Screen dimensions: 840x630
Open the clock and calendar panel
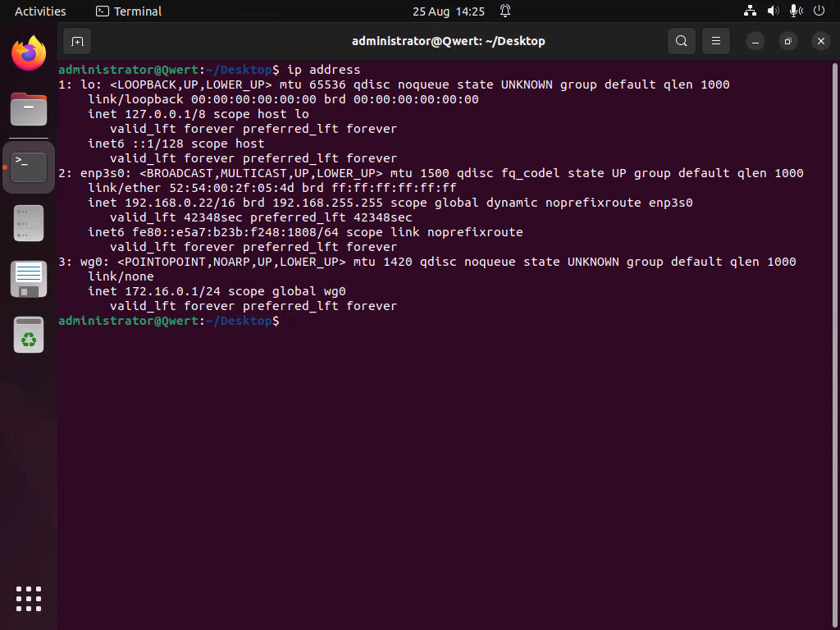click(x=449, y=11)
